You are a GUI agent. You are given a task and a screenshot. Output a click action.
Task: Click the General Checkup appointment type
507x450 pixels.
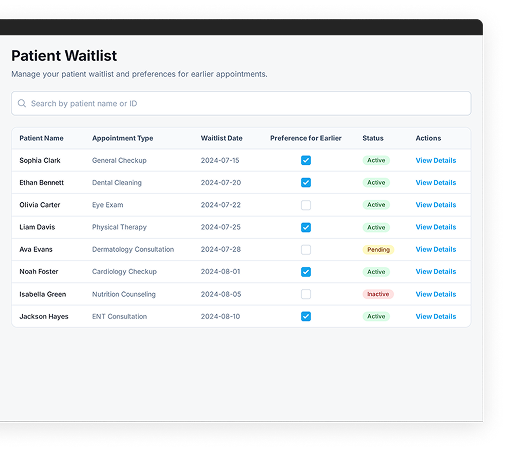(119, 160)
